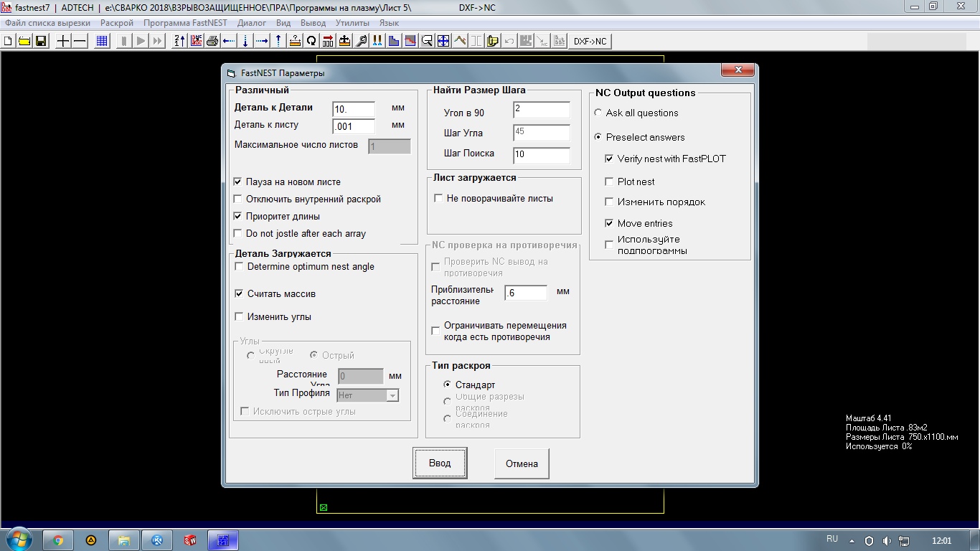Image resolution: width=980 pixels, height=551 pixels.
Task: Click the blue right arrow icon
Action: (x=262, y=41)
